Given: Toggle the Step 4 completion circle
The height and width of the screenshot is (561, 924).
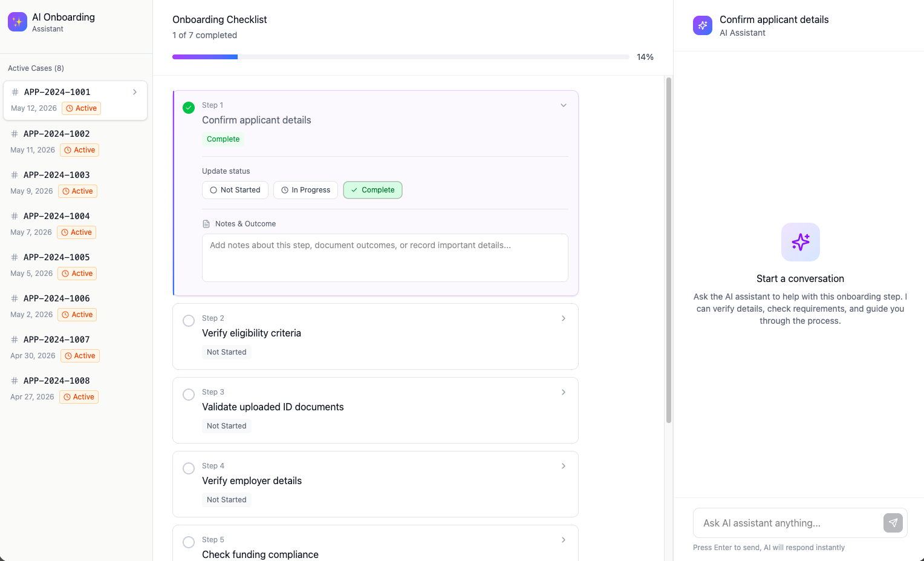Looking at the screenshot, I should (189, 468).
